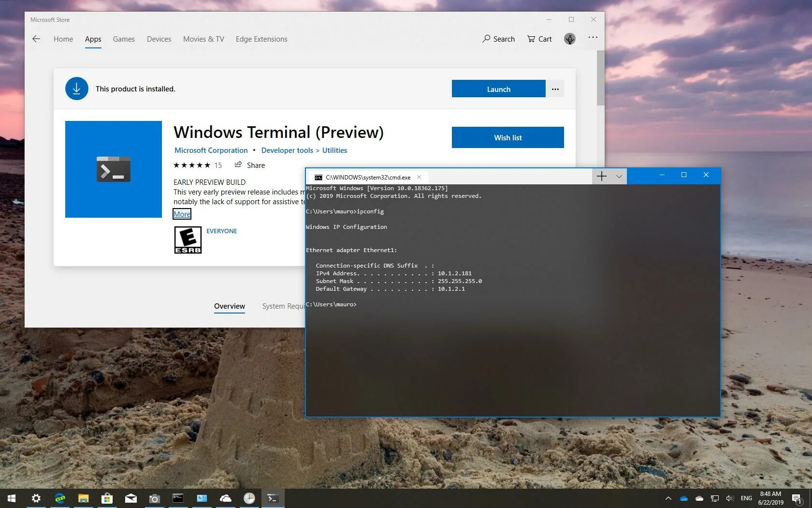The width and height of the screenshot is (812, 508).
Task: Open the Windows Start menu
Action: click(12, 498)
